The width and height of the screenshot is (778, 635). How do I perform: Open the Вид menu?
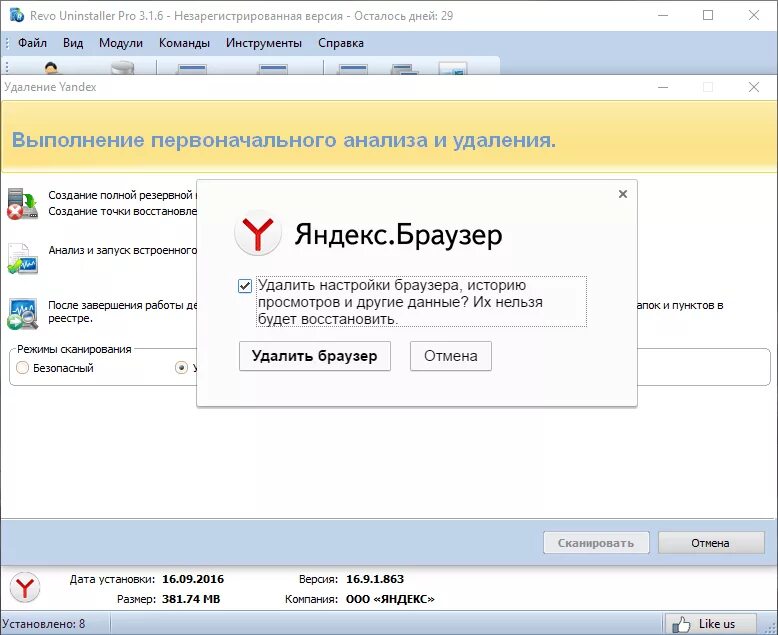coord(73,43)
